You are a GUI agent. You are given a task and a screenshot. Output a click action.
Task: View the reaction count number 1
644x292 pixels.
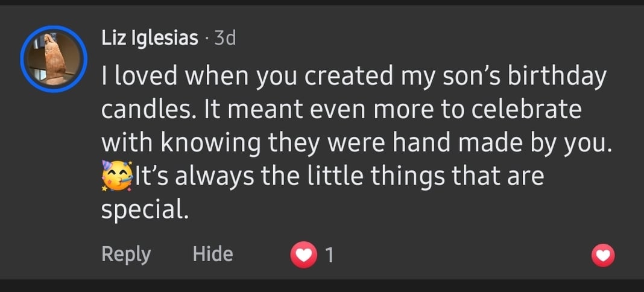[x=329, y=255]
